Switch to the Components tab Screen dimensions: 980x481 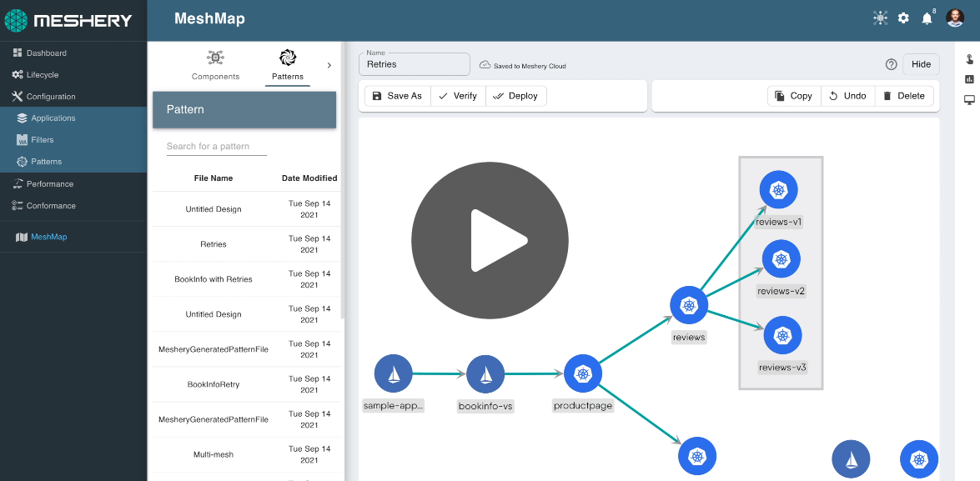click(215, 65)
